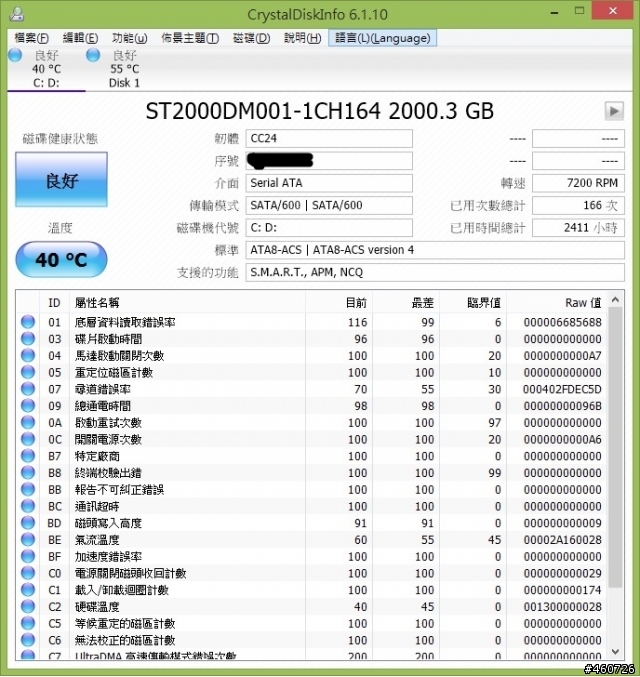
Task: Click the supported features field S.M.A.R.T., APM, NCQ
Action: tap(435, 272)
